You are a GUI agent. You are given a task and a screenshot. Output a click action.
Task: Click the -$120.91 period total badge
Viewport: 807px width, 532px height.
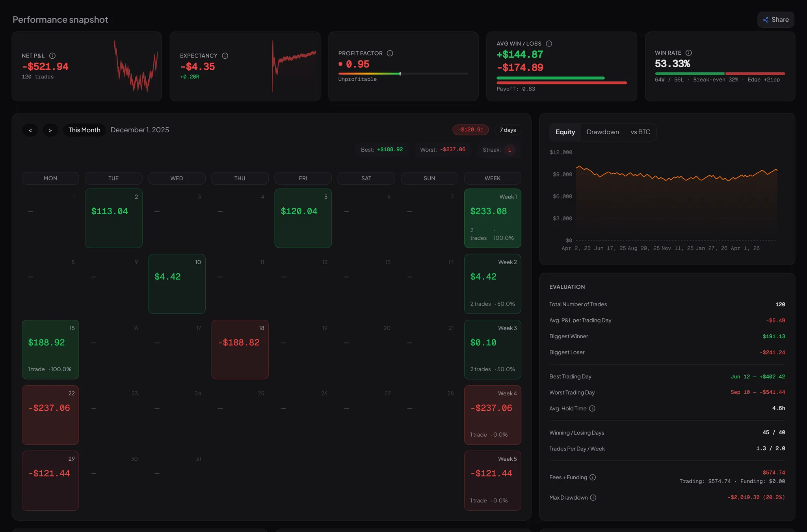coord(470,130)
